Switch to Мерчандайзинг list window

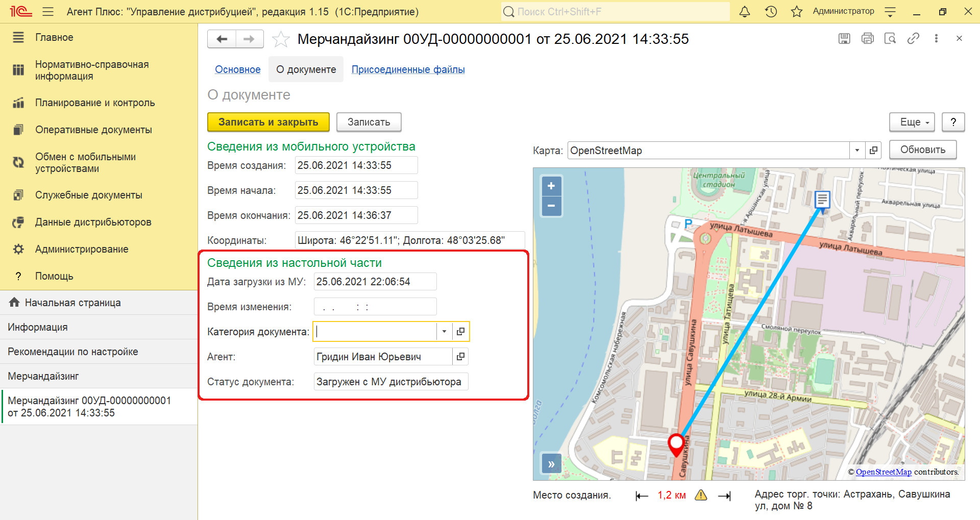[99, 376]
